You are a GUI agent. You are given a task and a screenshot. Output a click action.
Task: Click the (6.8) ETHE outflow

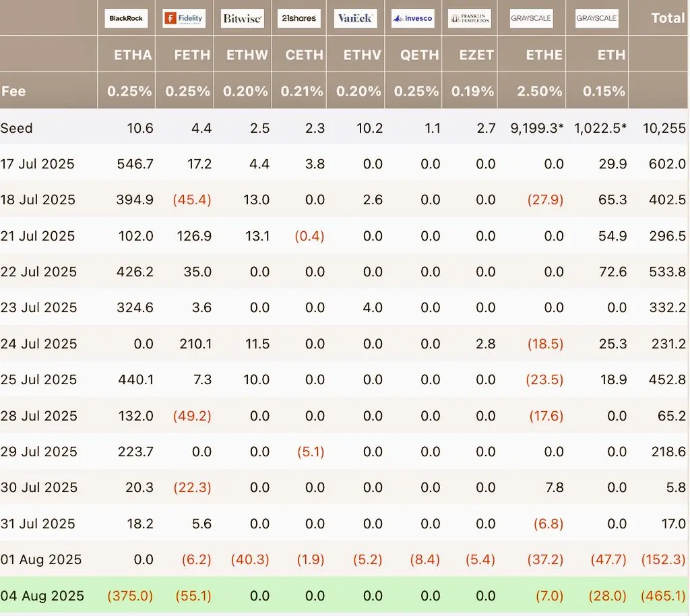548,524
